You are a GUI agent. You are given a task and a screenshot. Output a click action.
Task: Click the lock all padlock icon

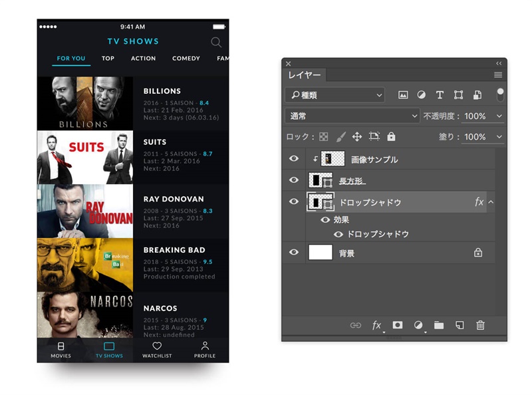(x=391, y=136)
